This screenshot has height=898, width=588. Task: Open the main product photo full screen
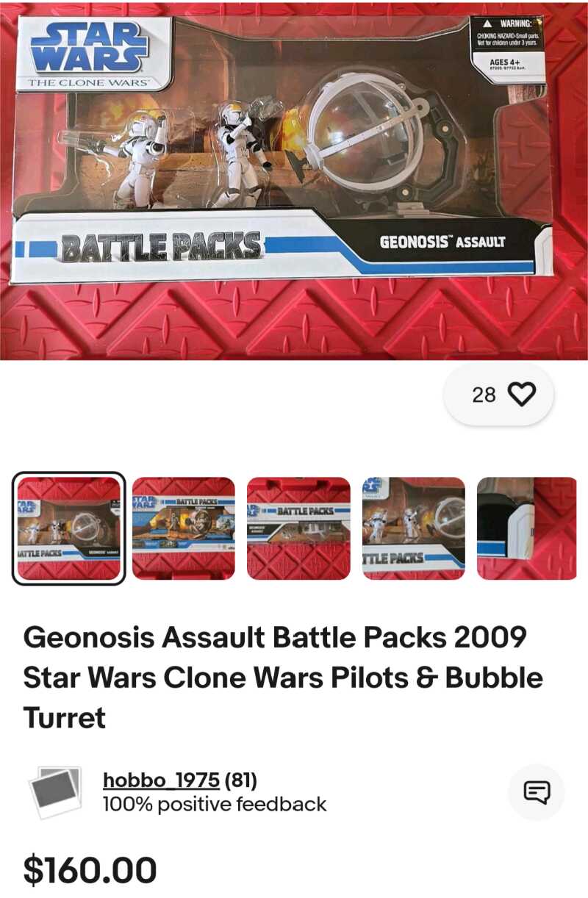tap(294, 180)
